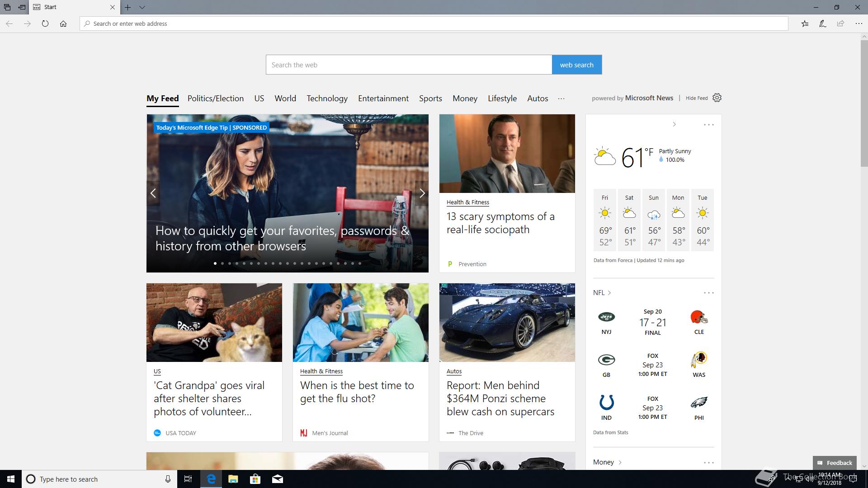This screenshot has height=488, width=868.
Task: Select Sunday weather forecast
Action: [654, 220]
